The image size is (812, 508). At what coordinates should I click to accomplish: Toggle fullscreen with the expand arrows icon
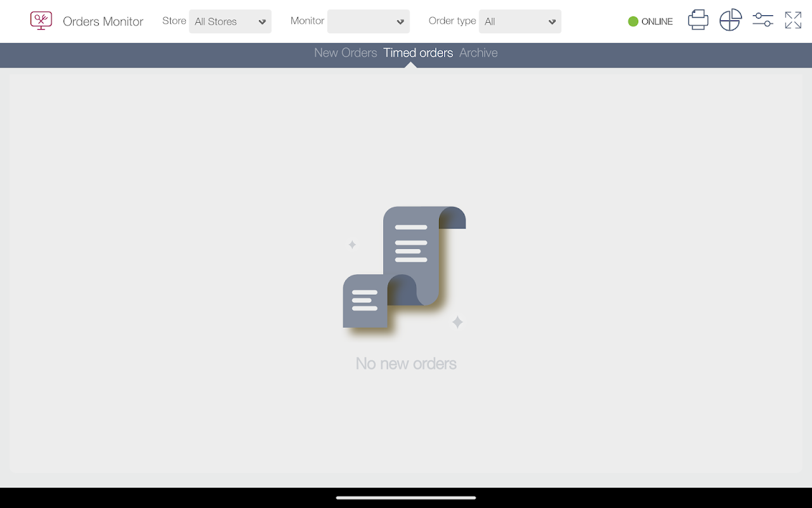coord(793,20)
